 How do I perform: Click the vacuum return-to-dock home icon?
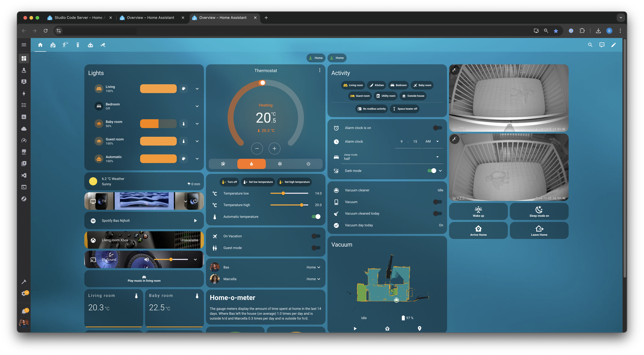pos(387,329)
